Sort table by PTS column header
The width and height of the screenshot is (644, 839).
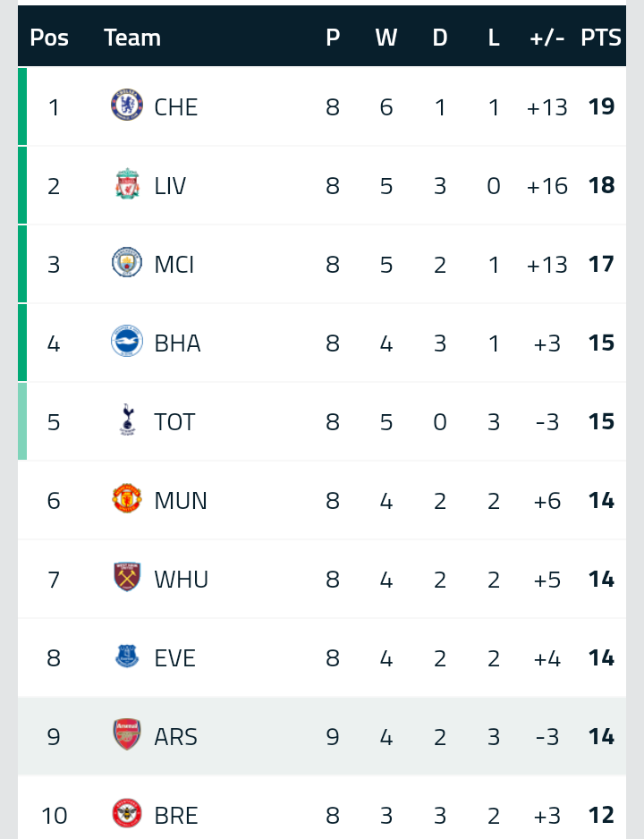[x=601, y=38]
